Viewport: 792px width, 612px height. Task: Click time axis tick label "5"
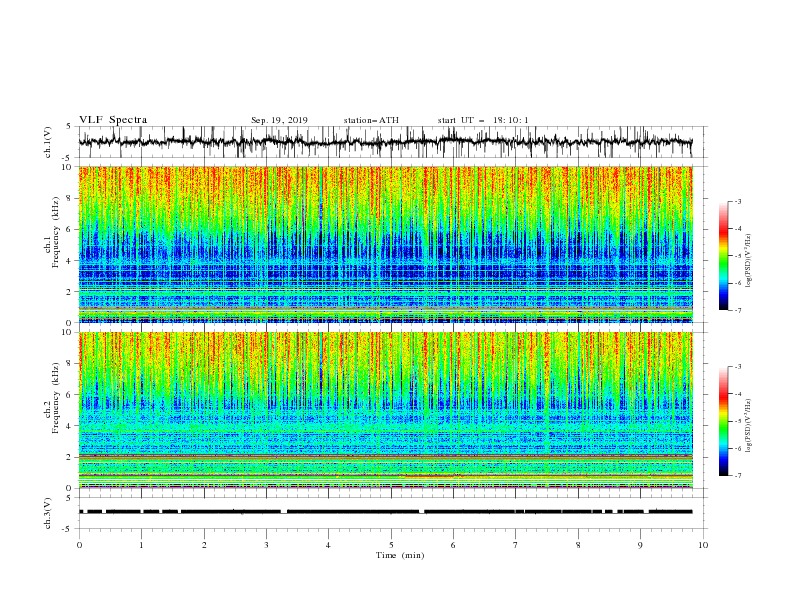tap(391, 545)
